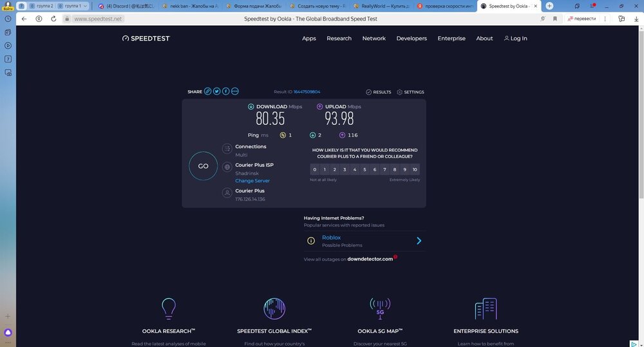
Task: Click the www.speedtest.net address field
Action: (98, 19)
